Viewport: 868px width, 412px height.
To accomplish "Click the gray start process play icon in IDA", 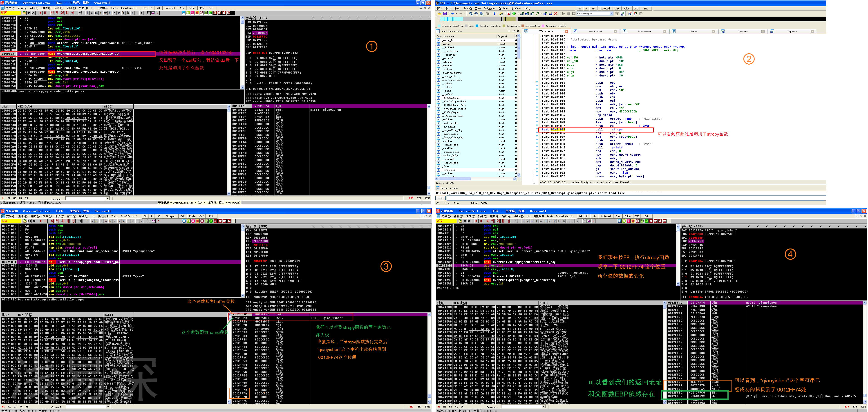I will click(563, 14).
